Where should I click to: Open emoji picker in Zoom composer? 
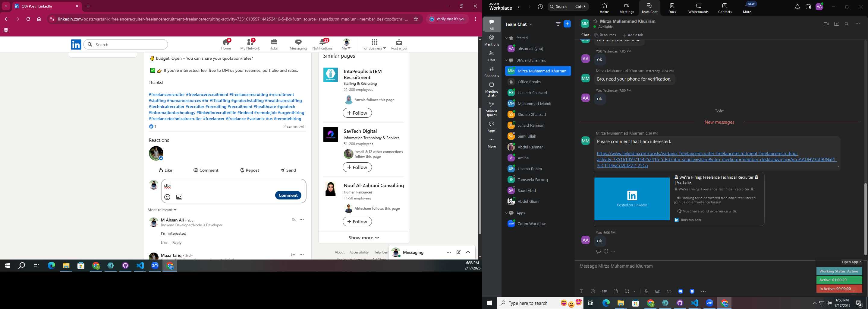coord(593,291)
